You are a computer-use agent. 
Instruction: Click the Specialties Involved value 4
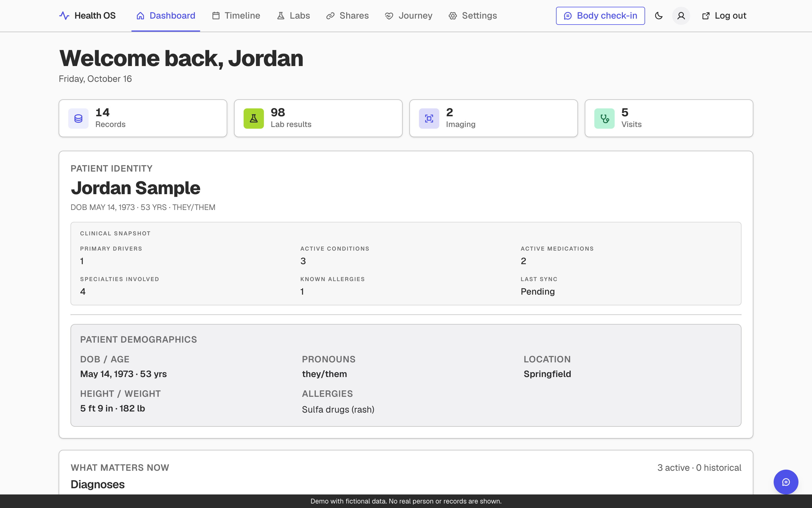(83, 292)
